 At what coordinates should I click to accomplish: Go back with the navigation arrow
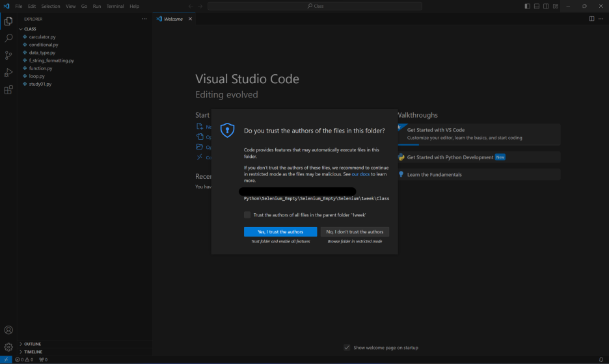[x=190, y=6]
